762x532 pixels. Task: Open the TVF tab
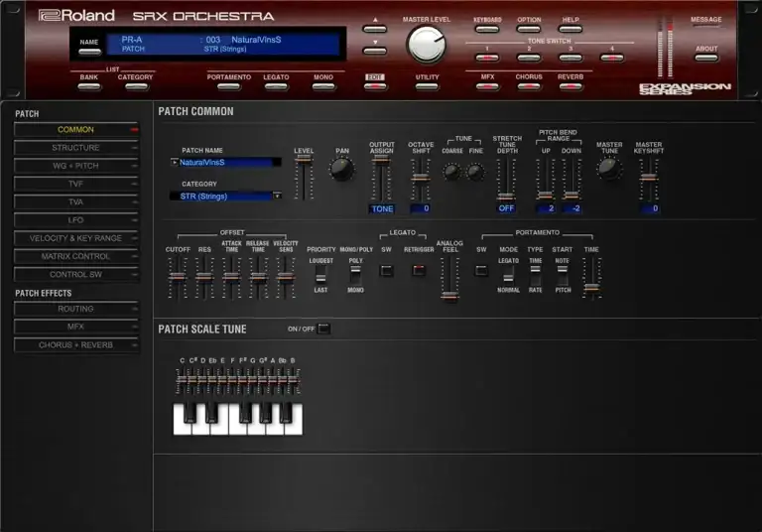pos(76,184)
